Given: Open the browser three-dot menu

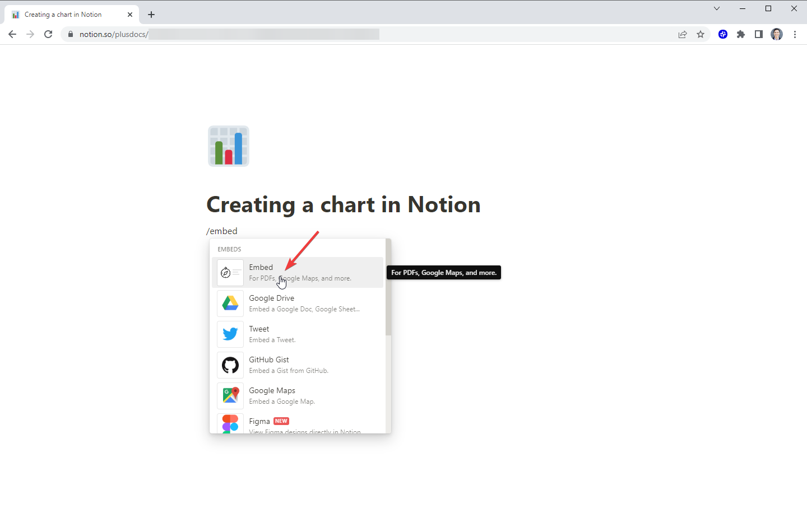Looking at the screenshot, I should click(x=795, y=34).
